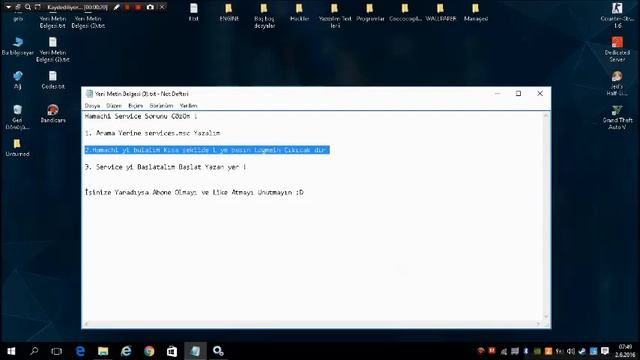Launch the Grand Theft Auto V shortcut
Screen dimensions: 640x360
(x=617, y=118)
